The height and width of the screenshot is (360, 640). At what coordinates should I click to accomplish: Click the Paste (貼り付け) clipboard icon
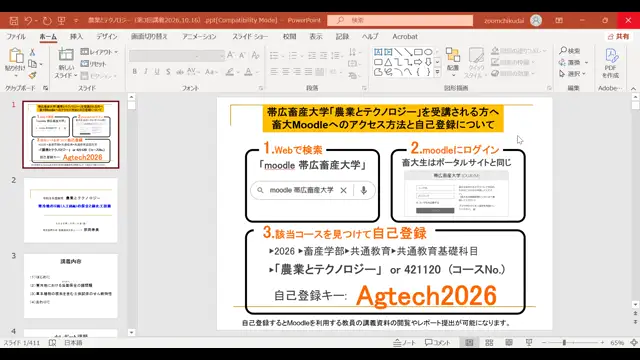(x=16, y=56)
